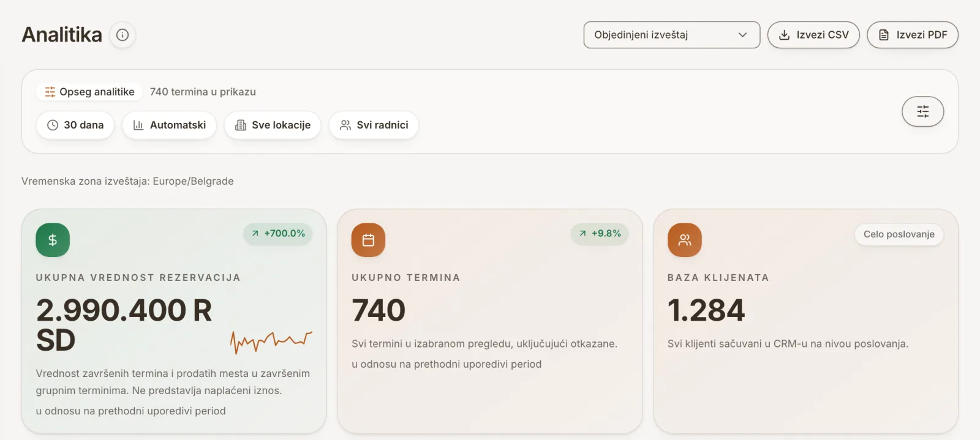Screen dimensions: 980x440
Task: Open the Sve lokacije location filter
Action: point(273,125)
